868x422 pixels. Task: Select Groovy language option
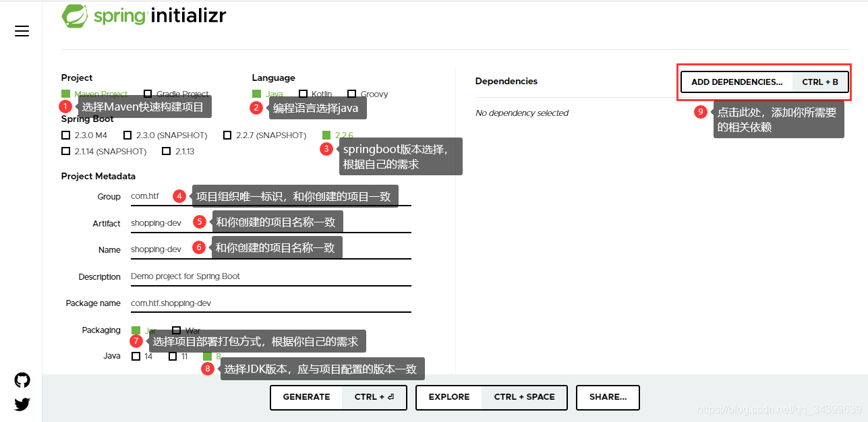[368, 94]
